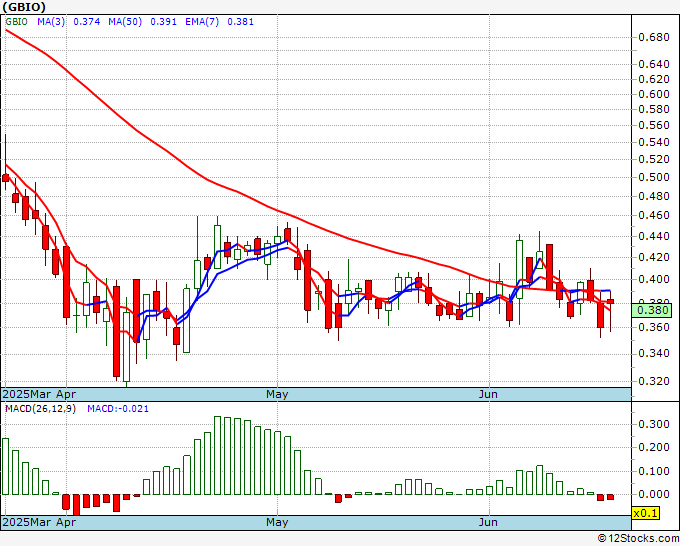Click the green current price tag 0.380

pyautogui.click(x=652, y=311)
